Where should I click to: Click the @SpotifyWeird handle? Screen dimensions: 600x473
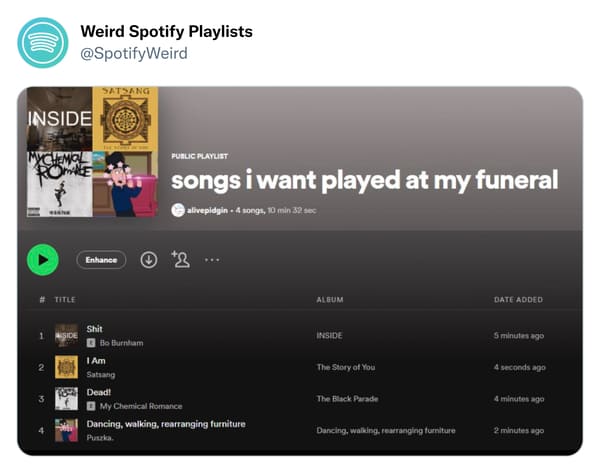click(x=134, y=53)
